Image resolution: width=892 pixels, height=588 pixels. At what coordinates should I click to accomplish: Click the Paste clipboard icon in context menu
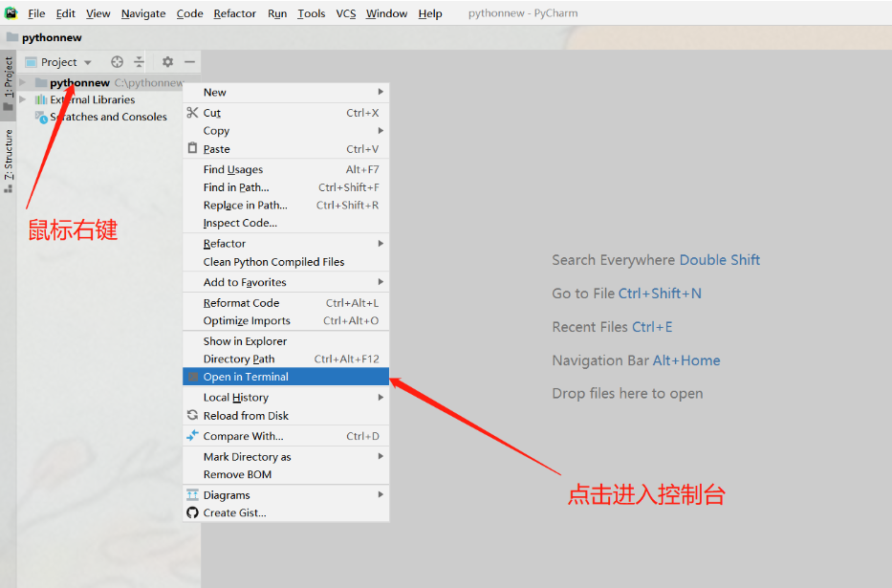pos(193,148)
